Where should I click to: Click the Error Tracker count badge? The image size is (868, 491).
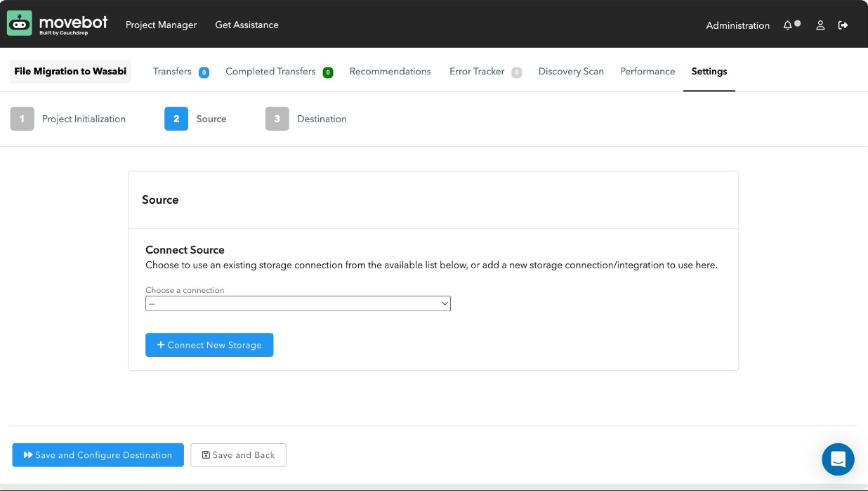tap(517, 72)
